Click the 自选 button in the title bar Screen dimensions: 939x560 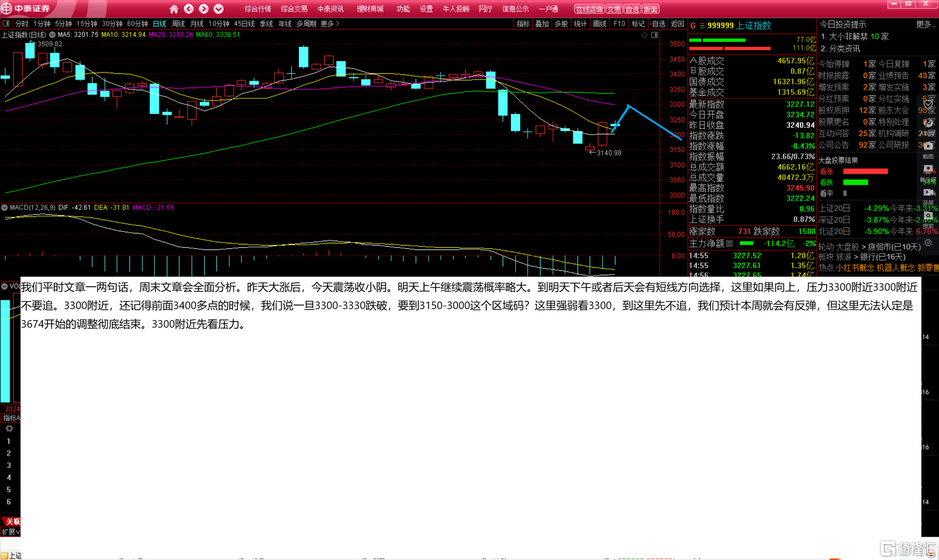(632, 10)
